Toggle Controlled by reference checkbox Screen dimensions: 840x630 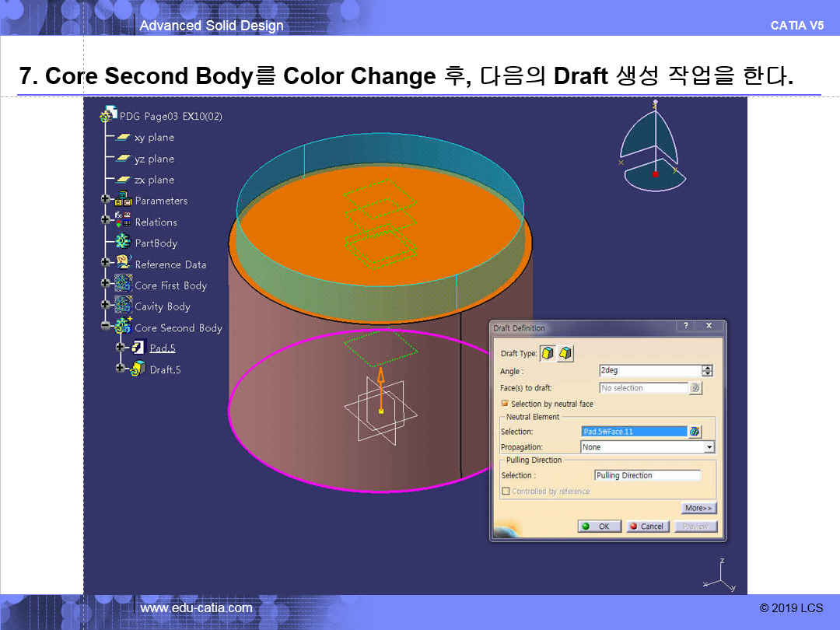(506, 492)
